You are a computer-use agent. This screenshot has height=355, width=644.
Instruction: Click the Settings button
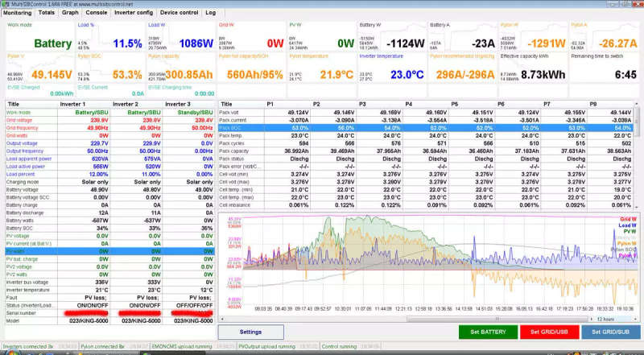pyautogui.click(x=250, y=332)
